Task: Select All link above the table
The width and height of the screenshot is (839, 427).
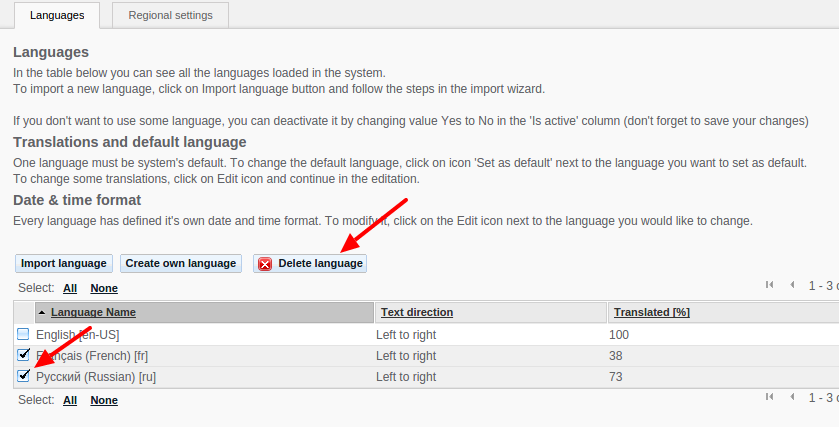Action: pos(70,288)
